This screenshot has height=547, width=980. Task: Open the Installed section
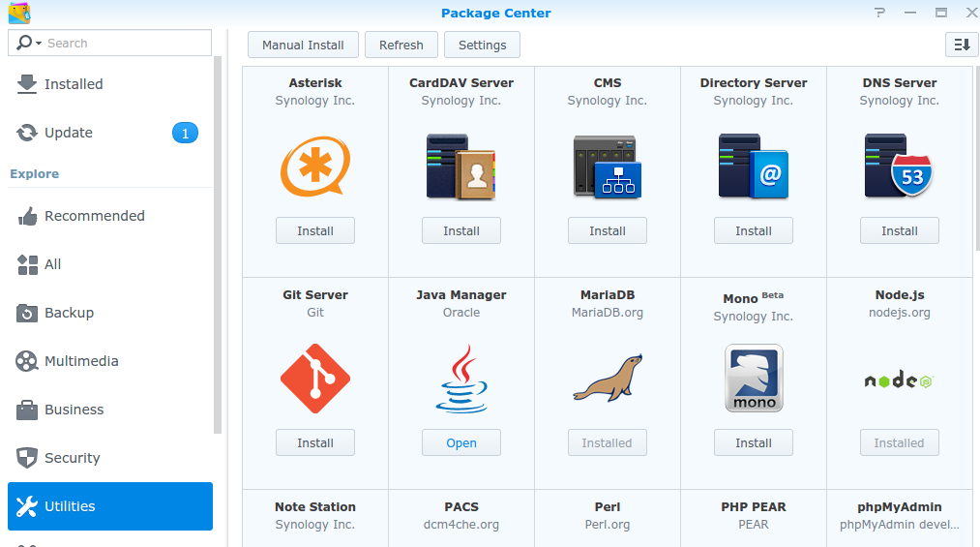110,84
